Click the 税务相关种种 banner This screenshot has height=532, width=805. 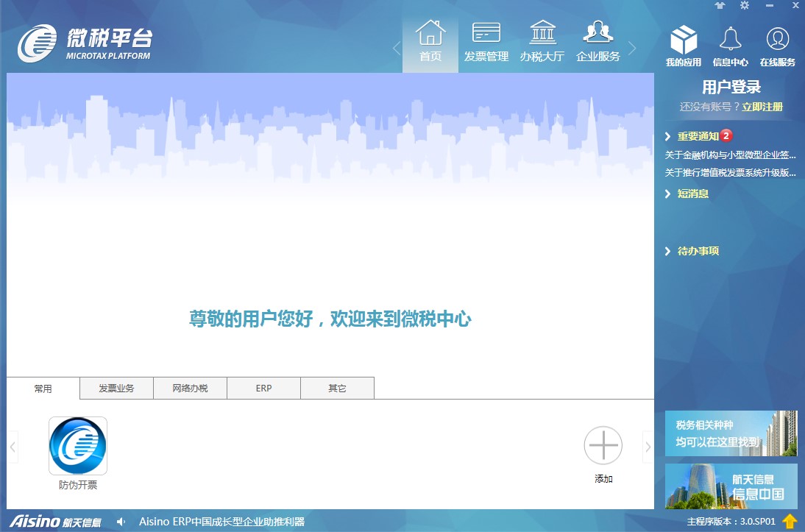pos(731,433)
